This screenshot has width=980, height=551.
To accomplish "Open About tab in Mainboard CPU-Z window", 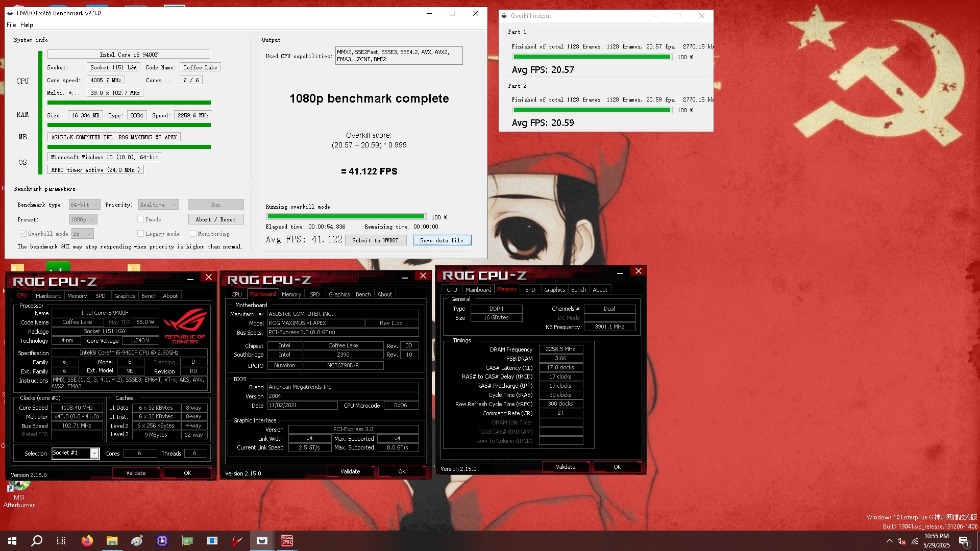I will (384, 294).
